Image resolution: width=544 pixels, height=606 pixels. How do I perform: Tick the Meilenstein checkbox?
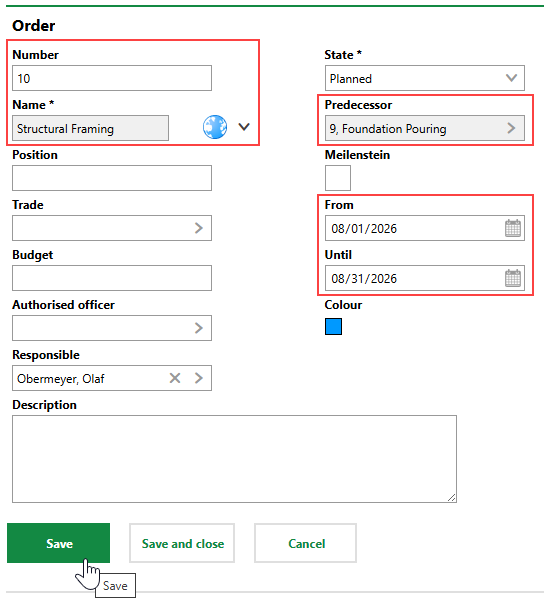338,178
